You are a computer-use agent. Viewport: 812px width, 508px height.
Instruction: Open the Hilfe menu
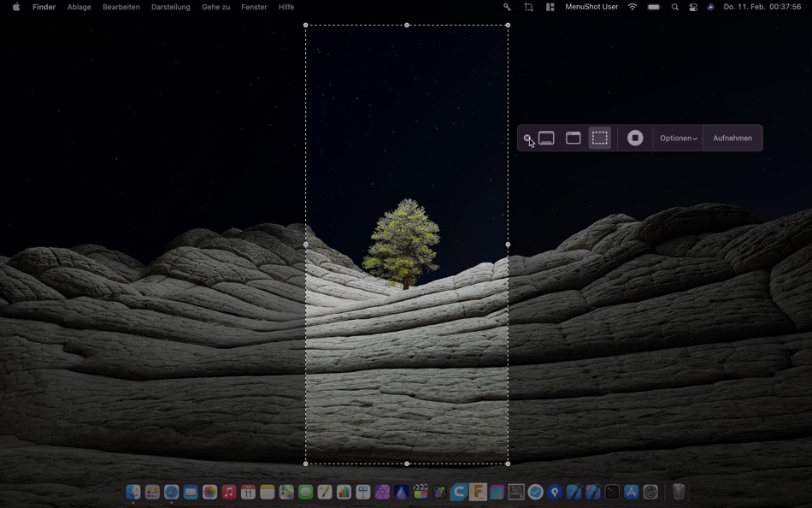(x=286, y=7)
